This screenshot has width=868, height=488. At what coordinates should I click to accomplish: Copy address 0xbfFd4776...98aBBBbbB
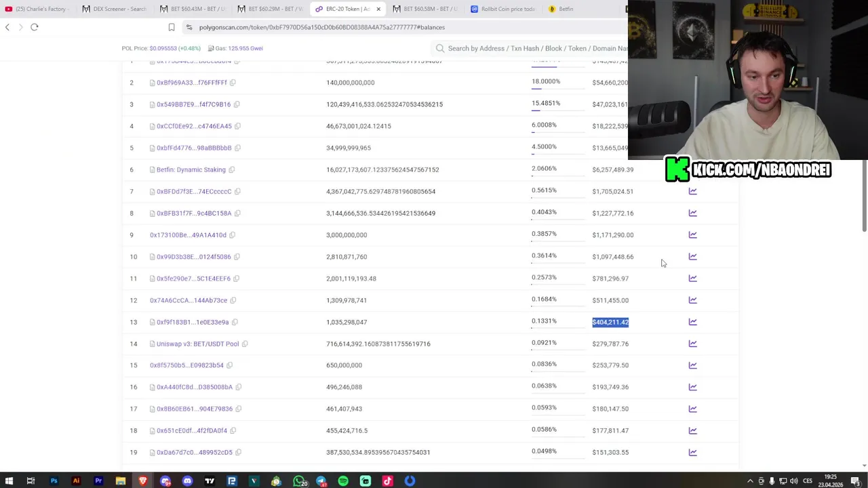[237, 148]
